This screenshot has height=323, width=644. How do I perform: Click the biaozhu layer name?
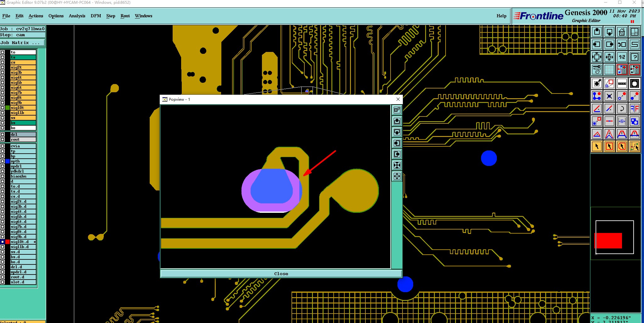[x=23, y=176]
